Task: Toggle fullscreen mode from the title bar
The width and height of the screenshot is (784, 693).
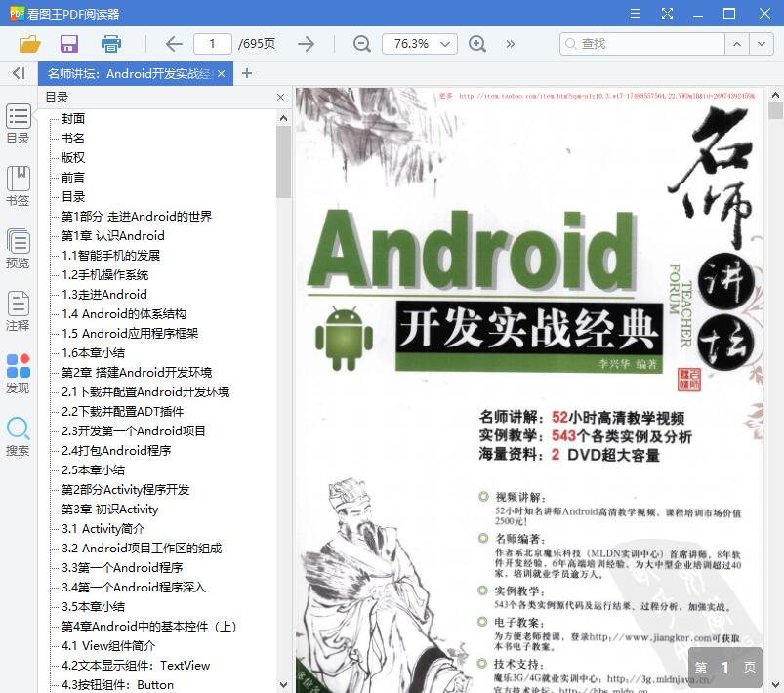Action: 668,14
